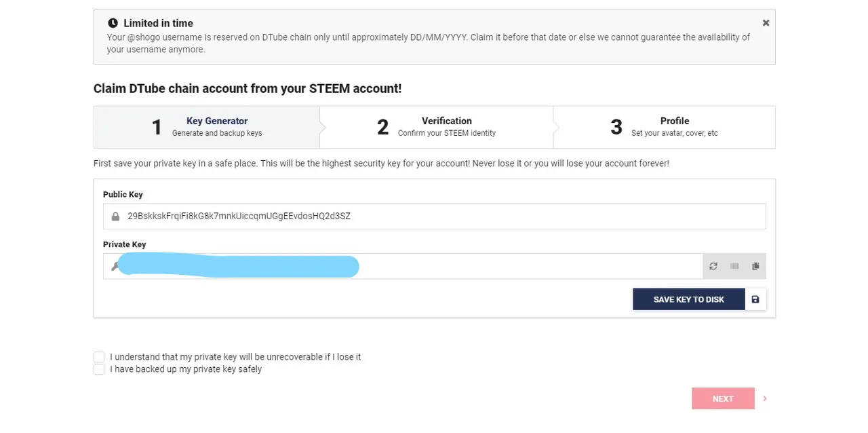
Task: Click the clock icon in the notice
Action: point(113,23)
